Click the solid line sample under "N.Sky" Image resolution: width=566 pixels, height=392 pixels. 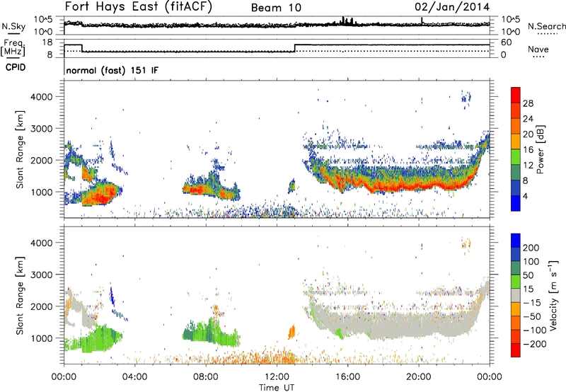tap(13, 34)
